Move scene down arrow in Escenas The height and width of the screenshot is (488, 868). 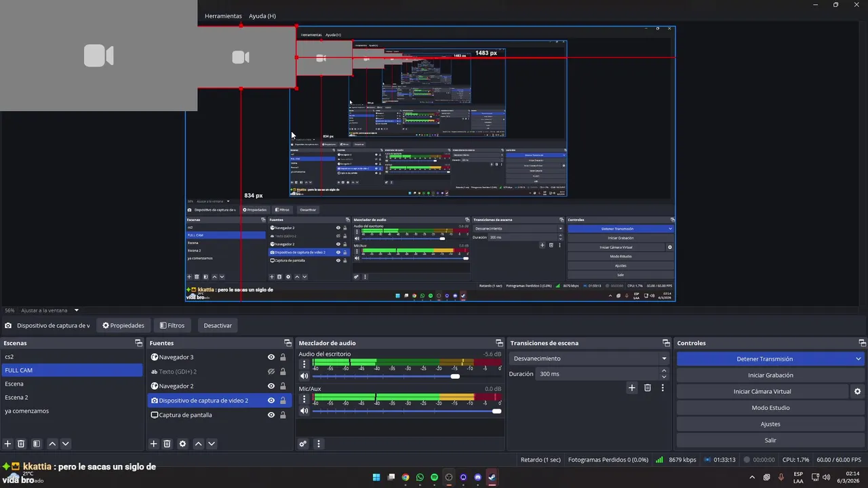pos(66,444)
